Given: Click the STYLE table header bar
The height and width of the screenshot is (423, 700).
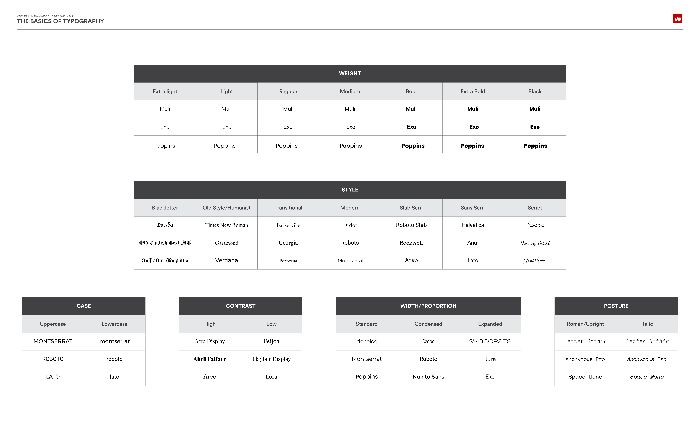Looking at the screenshot, I should pyautogui.click(x=350, y=190).
